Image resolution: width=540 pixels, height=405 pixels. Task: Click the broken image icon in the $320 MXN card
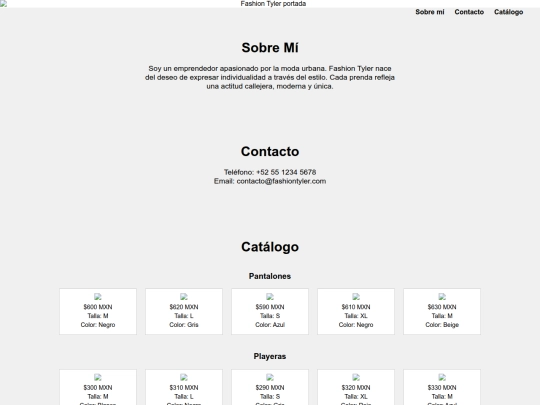pos(356,377)
